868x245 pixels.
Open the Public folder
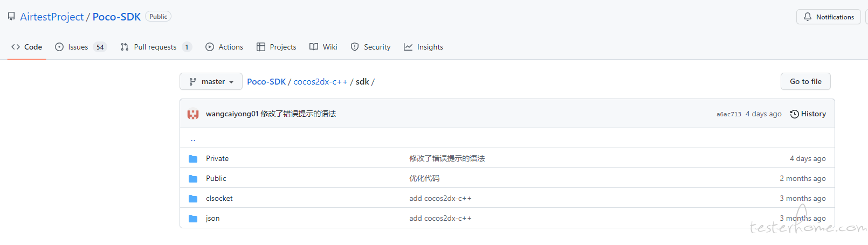point(216,178)
